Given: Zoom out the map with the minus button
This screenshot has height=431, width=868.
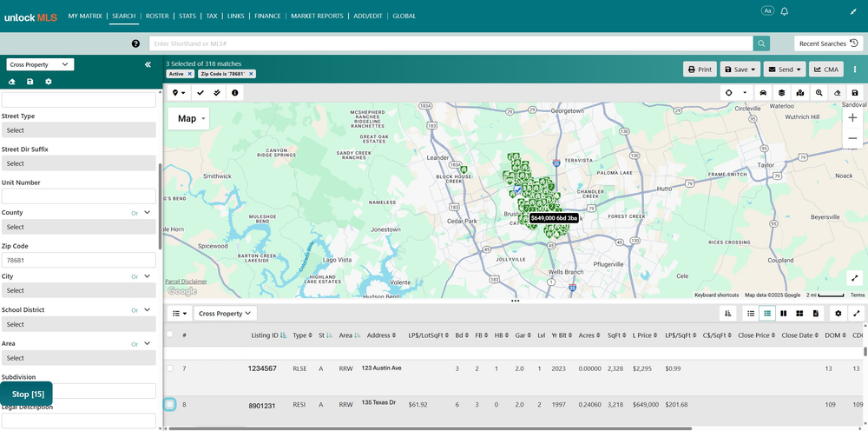Looking at the screenshot, I should coord(852,138).
